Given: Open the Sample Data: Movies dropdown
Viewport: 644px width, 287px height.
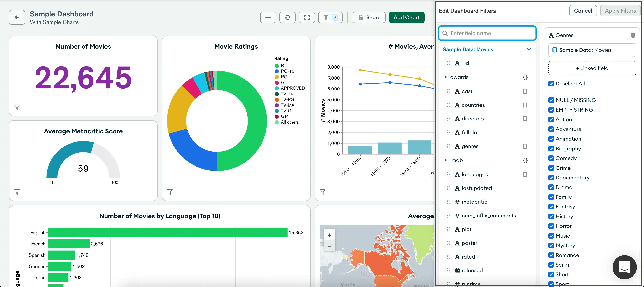Looking at the screenshot, I should click(487, 49).
